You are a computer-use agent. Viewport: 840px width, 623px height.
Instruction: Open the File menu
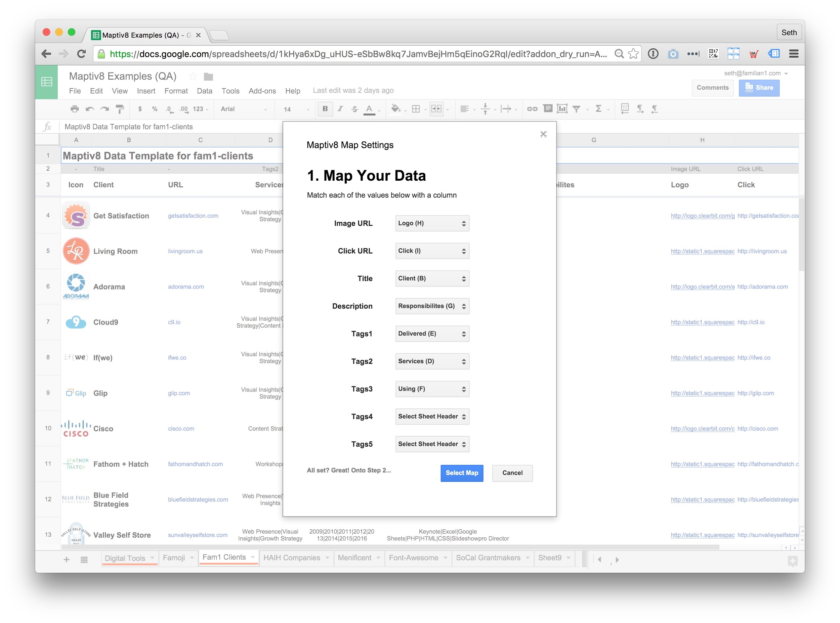tap(75, 91)
